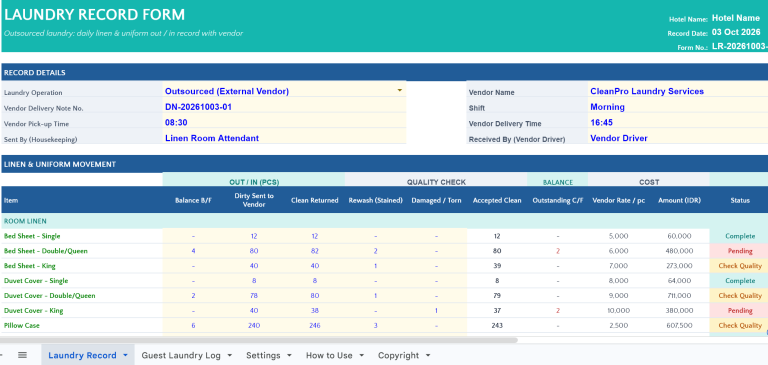The height and width of the screenshot is (365, 768).
Task: Select the Rewash (Stained) column header
Action: tap(375, 200)
